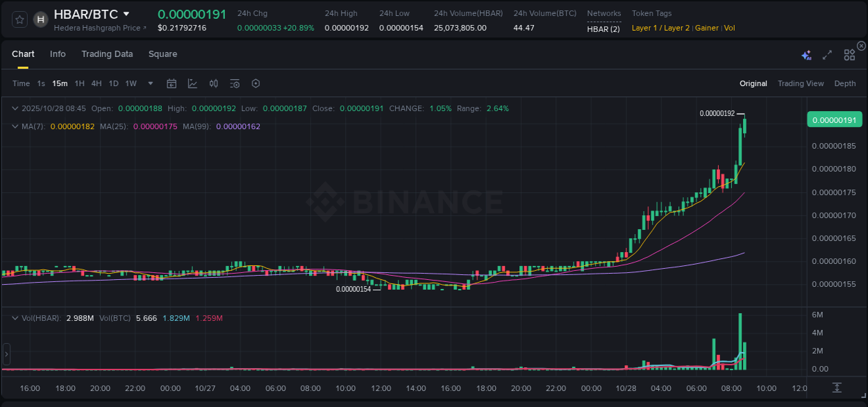Open the Info tab
868x407 pixels.
pos(58,54)
